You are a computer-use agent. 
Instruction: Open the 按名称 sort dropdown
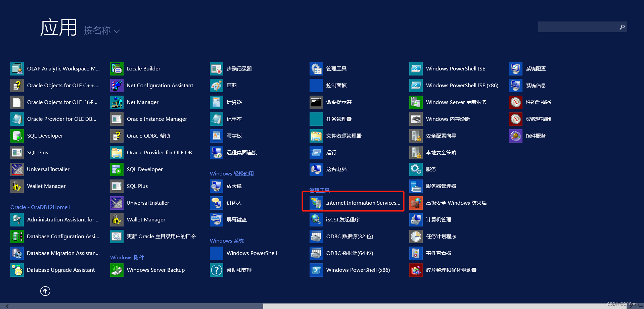pos(101,31)
